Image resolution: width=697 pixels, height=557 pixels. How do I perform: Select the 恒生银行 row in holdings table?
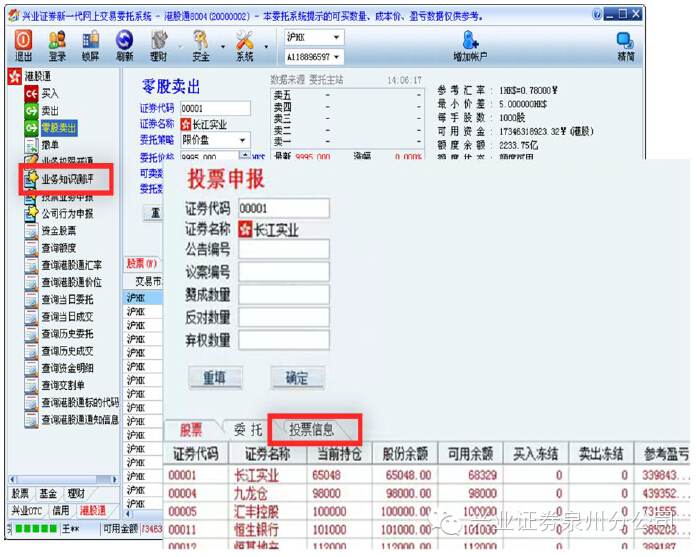pyautogui.click(x=426, y=530)
